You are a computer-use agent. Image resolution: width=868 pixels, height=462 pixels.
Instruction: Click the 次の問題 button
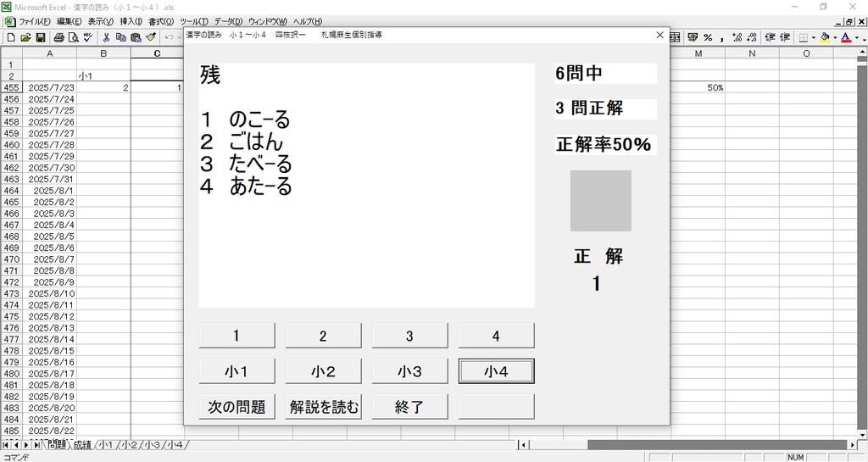click(x=236, y=407)
